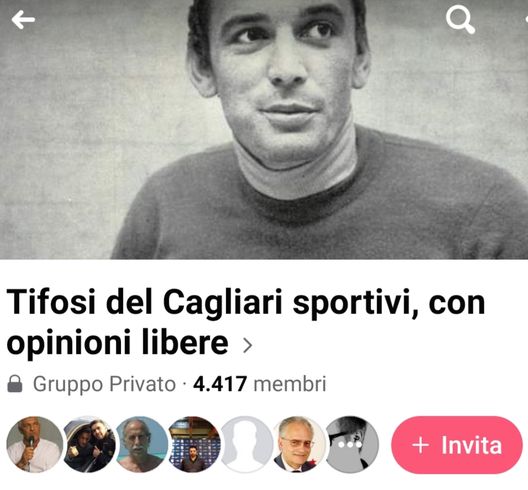The image size is (528, 490).
Task: Expand group info via title chevron
Action: coord(248,345)
